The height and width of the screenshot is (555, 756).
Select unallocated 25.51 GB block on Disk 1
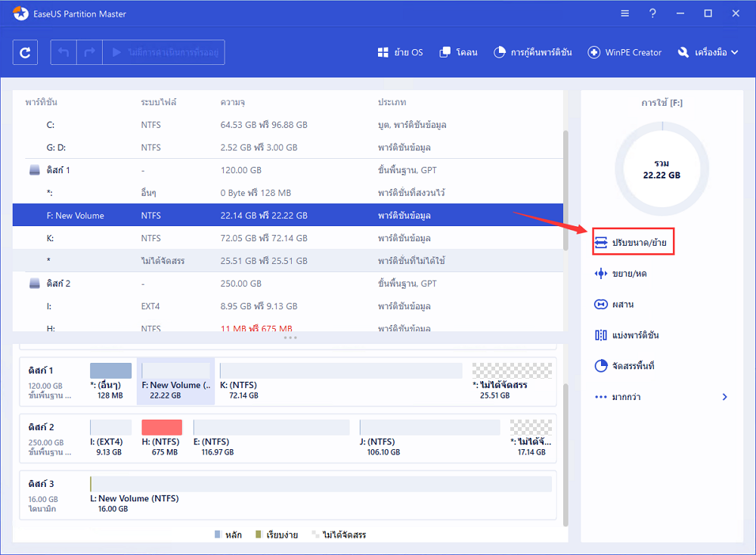pyautogui.click(x=512, y=381)
